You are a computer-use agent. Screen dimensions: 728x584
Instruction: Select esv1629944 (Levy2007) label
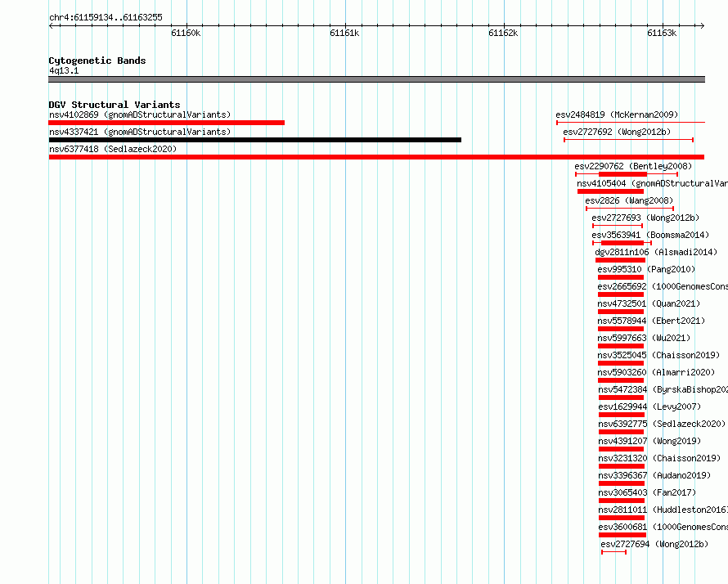[649, 407]
